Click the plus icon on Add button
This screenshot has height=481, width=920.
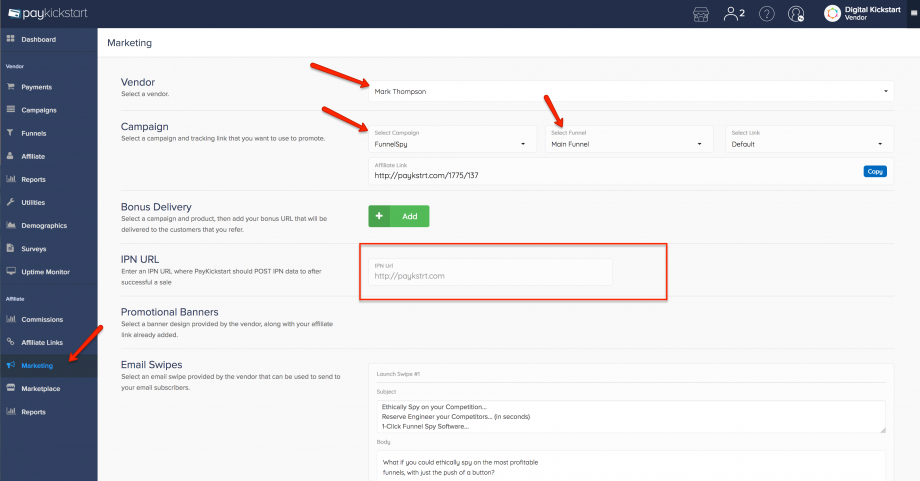379,216
